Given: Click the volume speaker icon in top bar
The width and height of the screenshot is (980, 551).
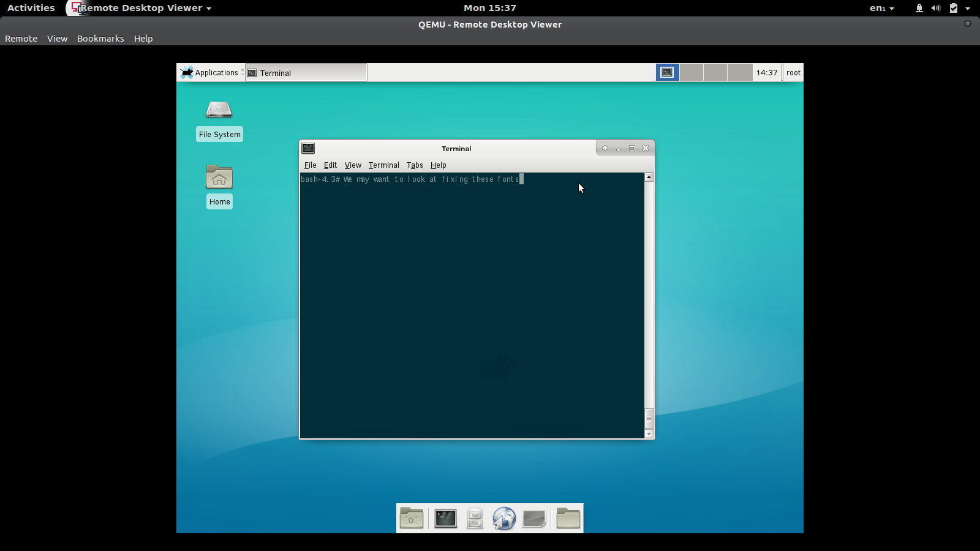Looking at the screenshot, I should click(936, 8).
